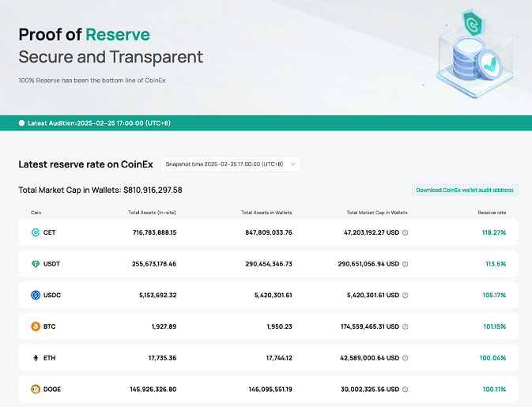The height and width of the screenshot is (407, 532).
Task: Click the ETH Ethereum logo icon
Action: pyautogui.click(x=36, y=358)
